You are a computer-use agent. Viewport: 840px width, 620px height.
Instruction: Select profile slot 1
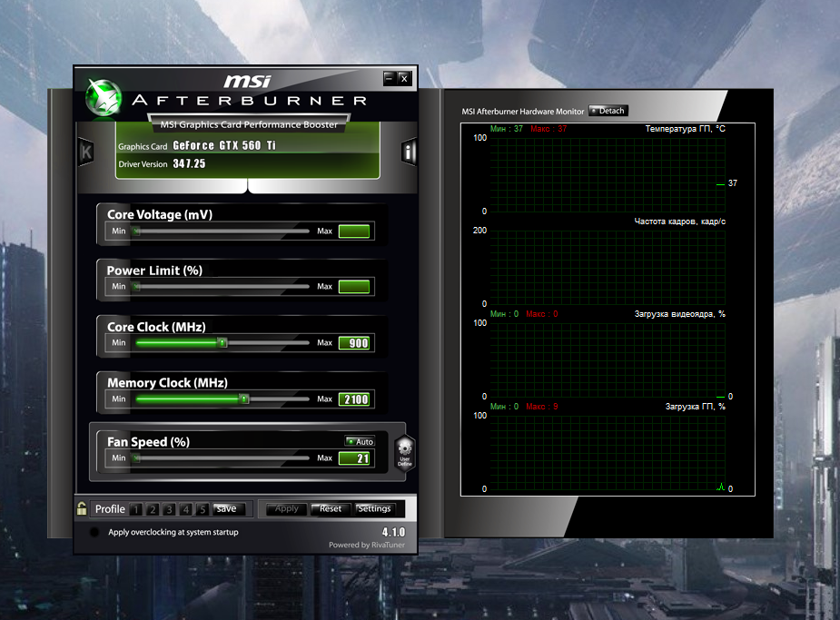point(136,509)
